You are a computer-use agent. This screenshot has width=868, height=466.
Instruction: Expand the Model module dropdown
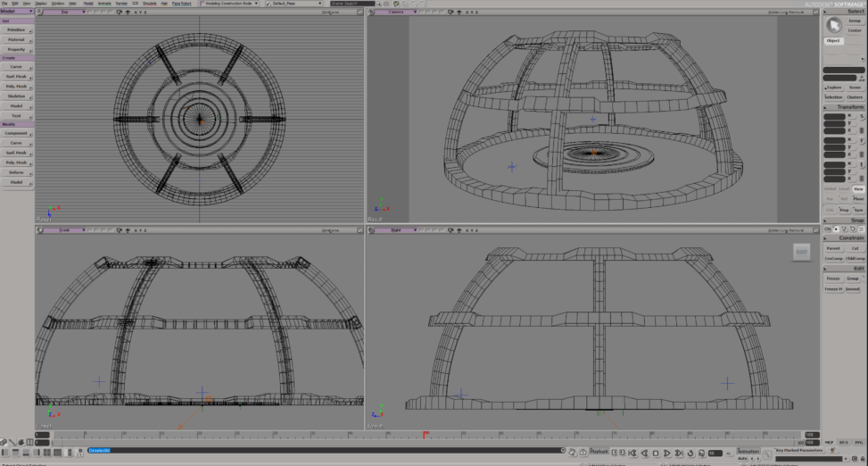coord(16,11)
